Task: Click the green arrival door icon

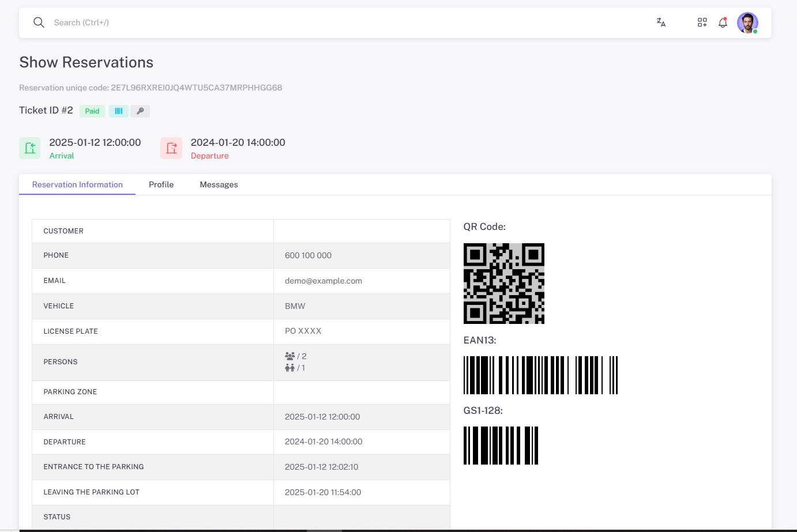Action: pyautogui.click(x=30, y=148)
